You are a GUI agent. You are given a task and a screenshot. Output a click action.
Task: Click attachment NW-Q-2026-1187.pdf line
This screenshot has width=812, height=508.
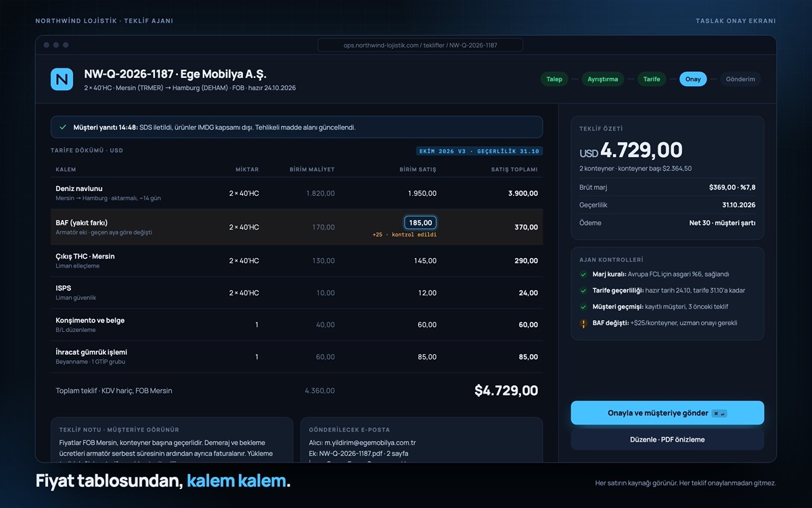[x=359, y=453]
